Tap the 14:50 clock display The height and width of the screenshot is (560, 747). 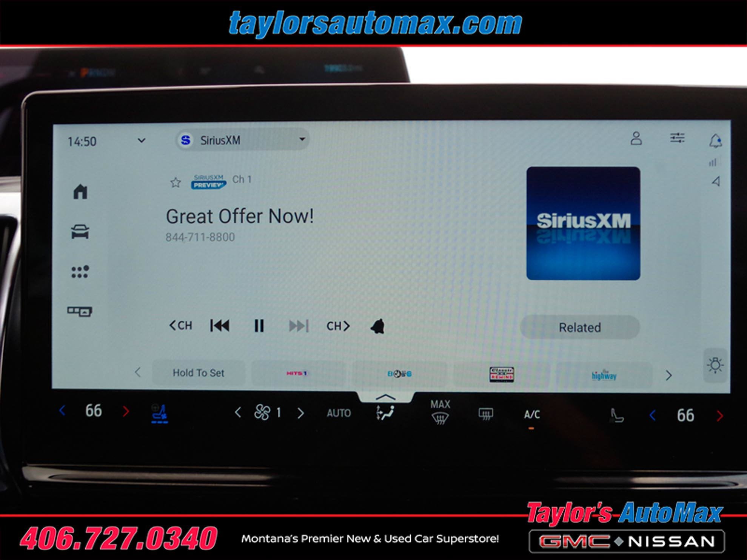tap(82, 142)
